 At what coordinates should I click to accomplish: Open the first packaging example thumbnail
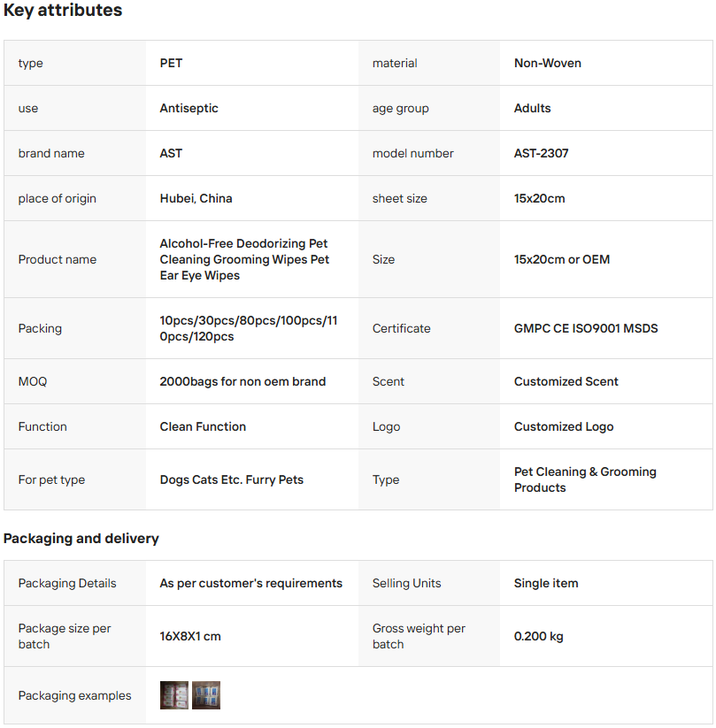[x=173, y=695]
